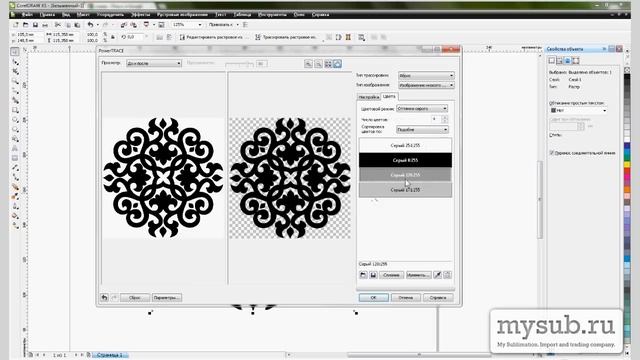This screenshot has height=360, width=640.
Task: Open the Help (Справка) menu
Action: 320,14
